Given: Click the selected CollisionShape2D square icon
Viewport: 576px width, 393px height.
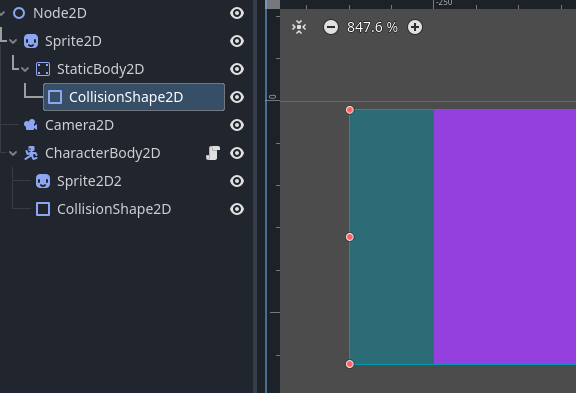Looking at the screenshot, I should (x=55, y=97).
